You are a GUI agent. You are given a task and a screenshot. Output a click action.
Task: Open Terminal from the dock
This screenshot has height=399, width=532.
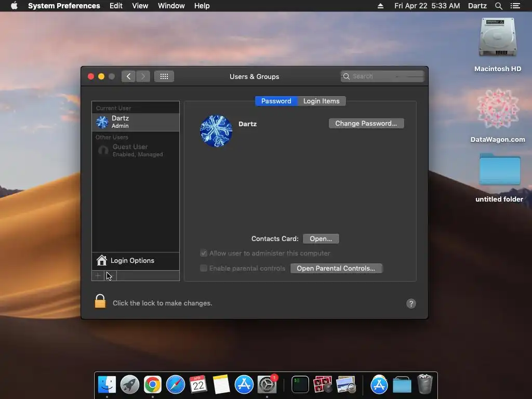click(300, 384)
